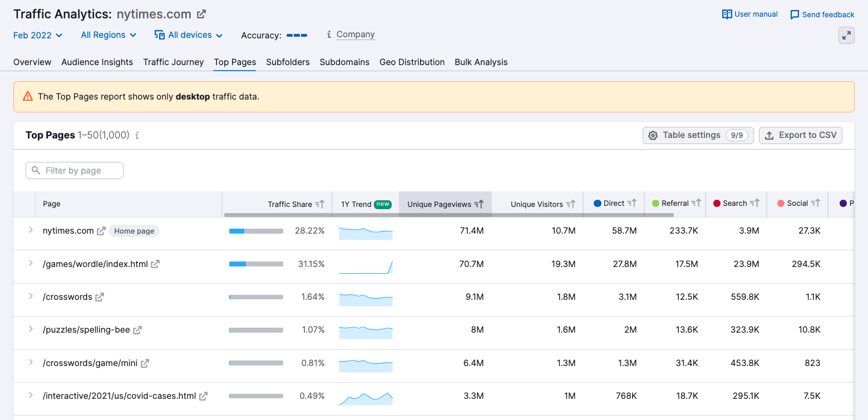The height and width of the screenshot is (420, 868).
Task: Click the Export to CSV button
Action: 801,135
